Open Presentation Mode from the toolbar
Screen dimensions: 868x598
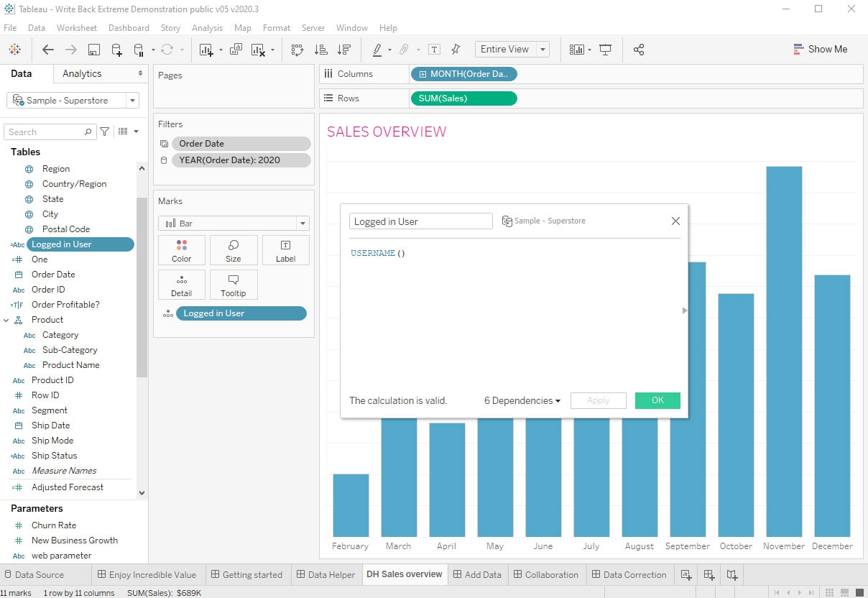coord(605,50)
